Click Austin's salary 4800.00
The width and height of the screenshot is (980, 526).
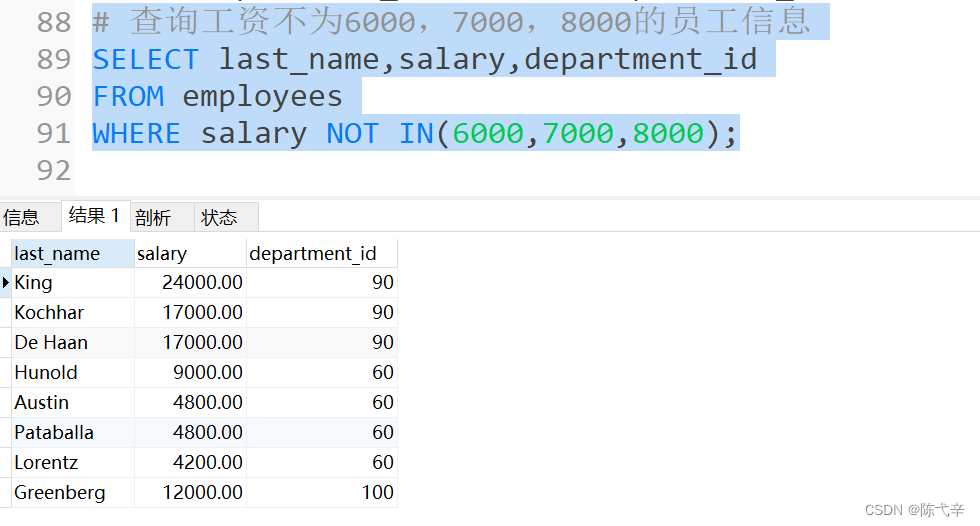point(191,402)
